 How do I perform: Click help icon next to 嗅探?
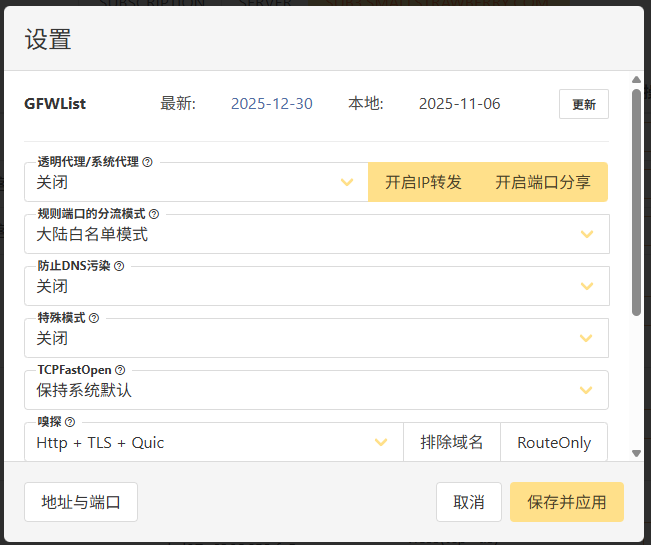70,422
